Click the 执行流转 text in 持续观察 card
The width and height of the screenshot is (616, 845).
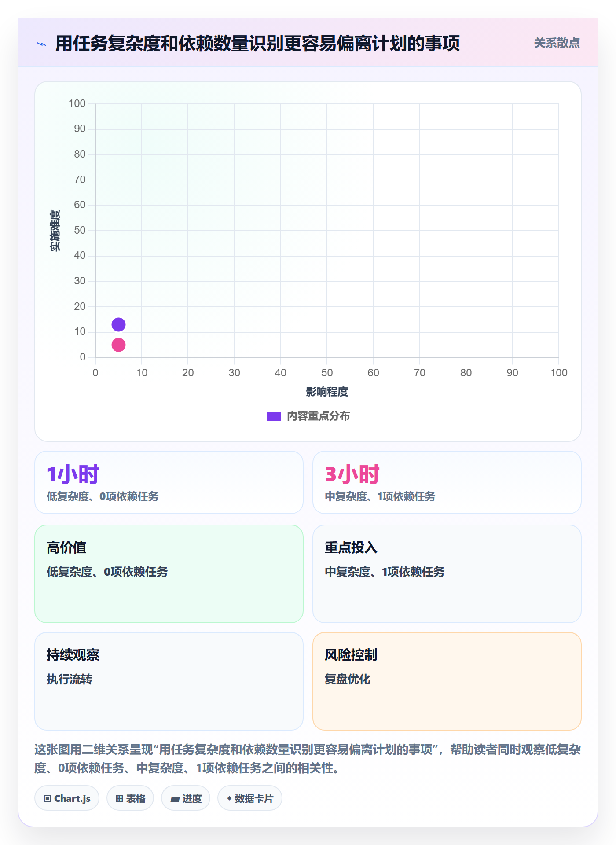(x=70, y=679)
